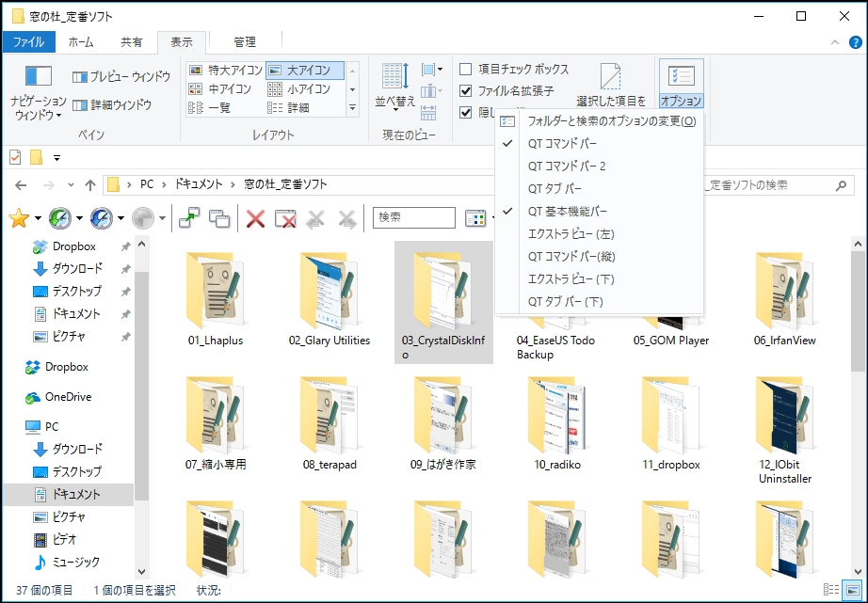The height and width of the screenshot is (603, 868).
Task: Disable the ファイル名拡張子 checkbox
Action: (466, 88)
